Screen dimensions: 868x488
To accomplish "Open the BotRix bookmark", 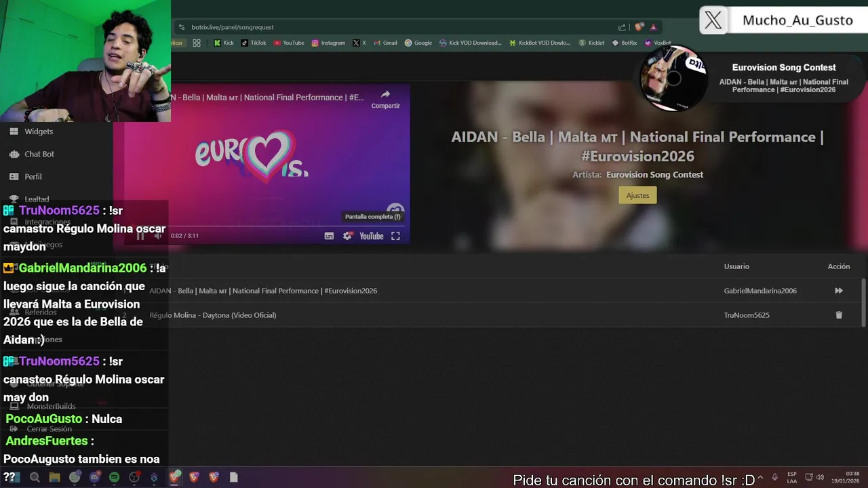I will [625, 43].
